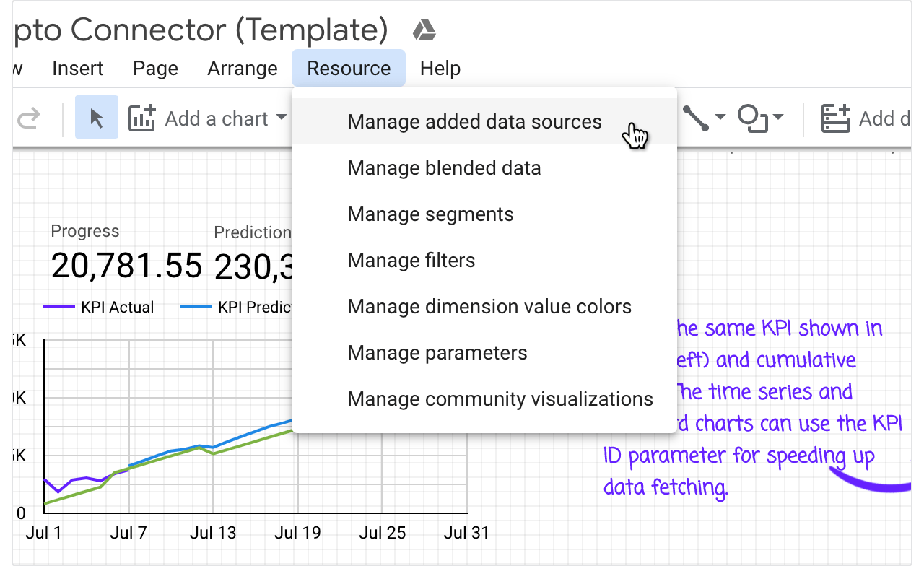Expand the Add a chart dropdown arrow
Screen dimensions: 924x566
[282, 118]
